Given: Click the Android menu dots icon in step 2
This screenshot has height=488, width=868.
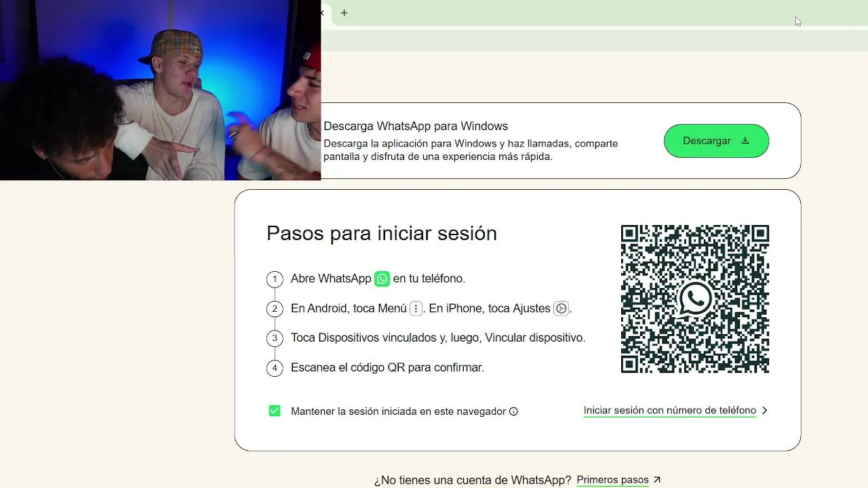Looking at the screenshot, I should (x=416, y=308).
